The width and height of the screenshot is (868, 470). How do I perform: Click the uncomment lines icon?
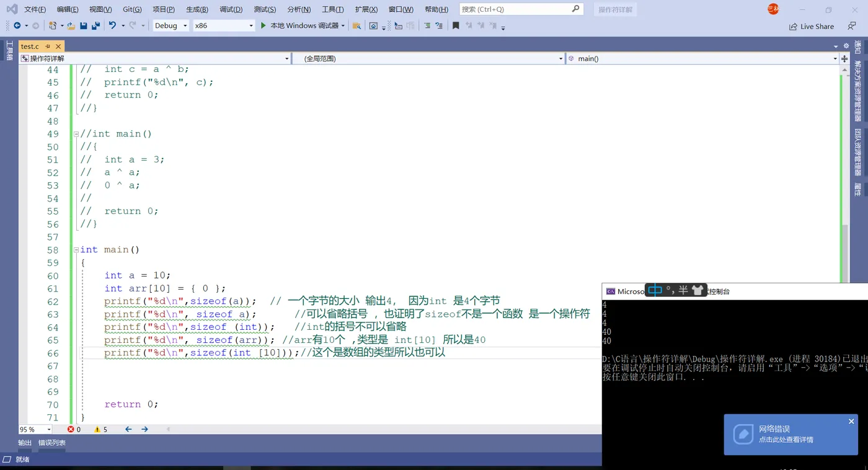(439, 25)
